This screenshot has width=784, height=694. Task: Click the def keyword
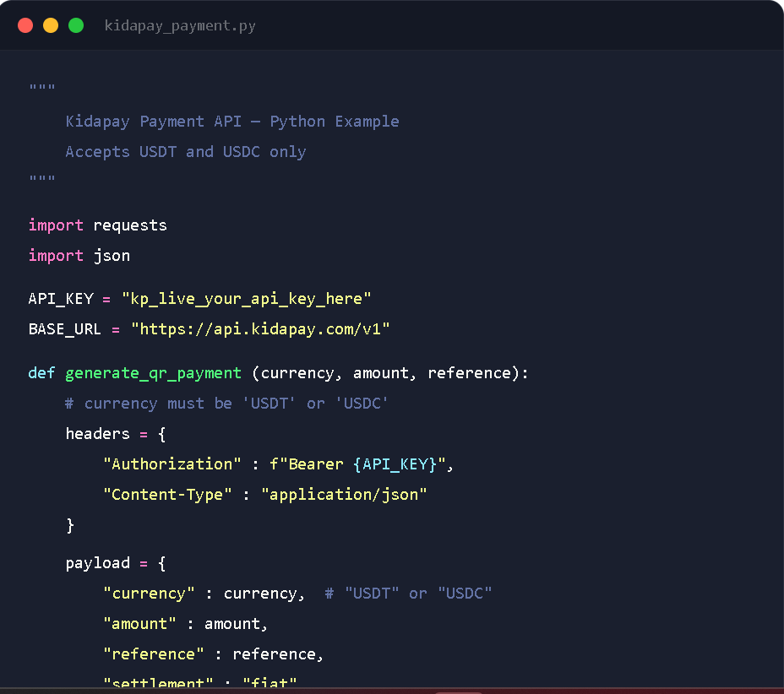(41, 373)
